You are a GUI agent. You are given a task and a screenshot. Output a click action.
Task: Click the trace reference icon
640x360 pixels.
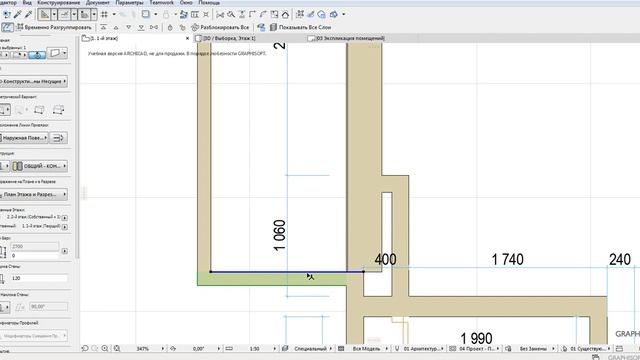[183, 15]
